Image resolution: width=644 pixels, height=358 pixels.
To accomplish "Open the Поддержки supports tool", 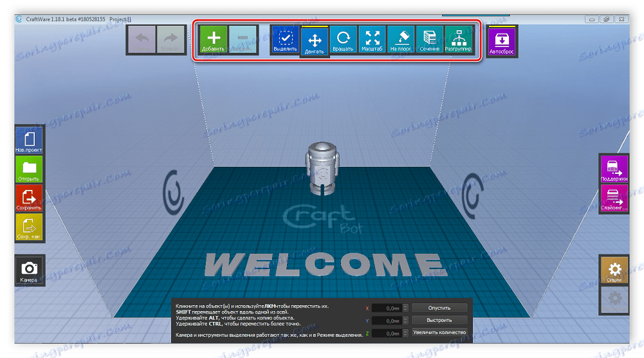I will (x=614, y=169).
